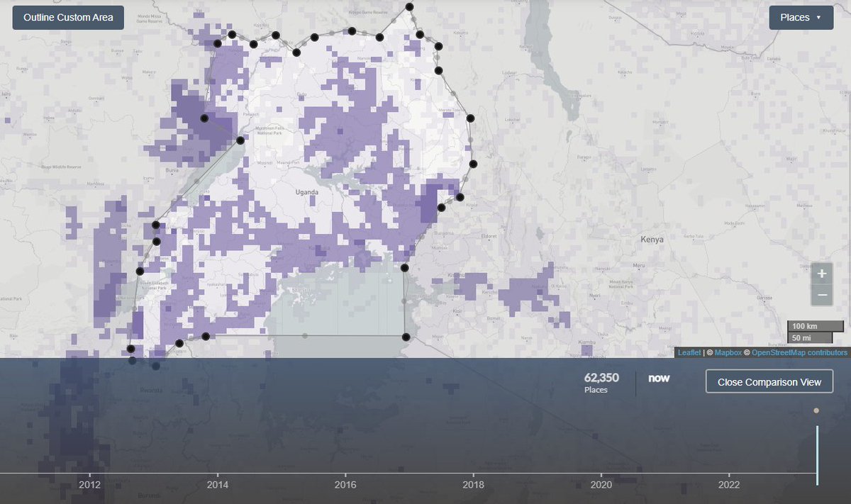Jump to 2014 on the timeline
The width and height of the screenshot is (851, 504).
(x=218, y=485)
